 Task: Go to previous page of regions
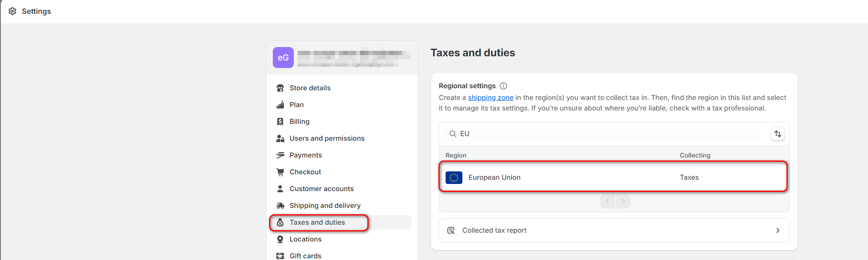point(607,201)
